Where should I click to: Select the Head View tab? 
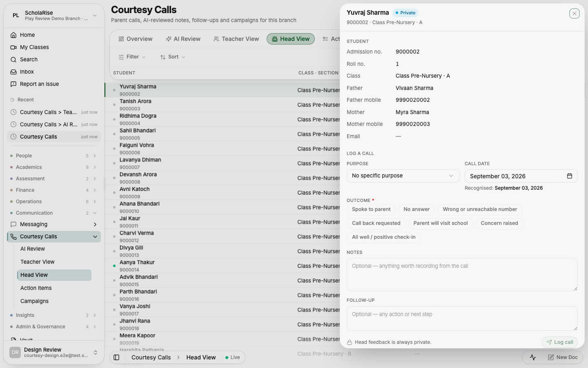point(291,39)
